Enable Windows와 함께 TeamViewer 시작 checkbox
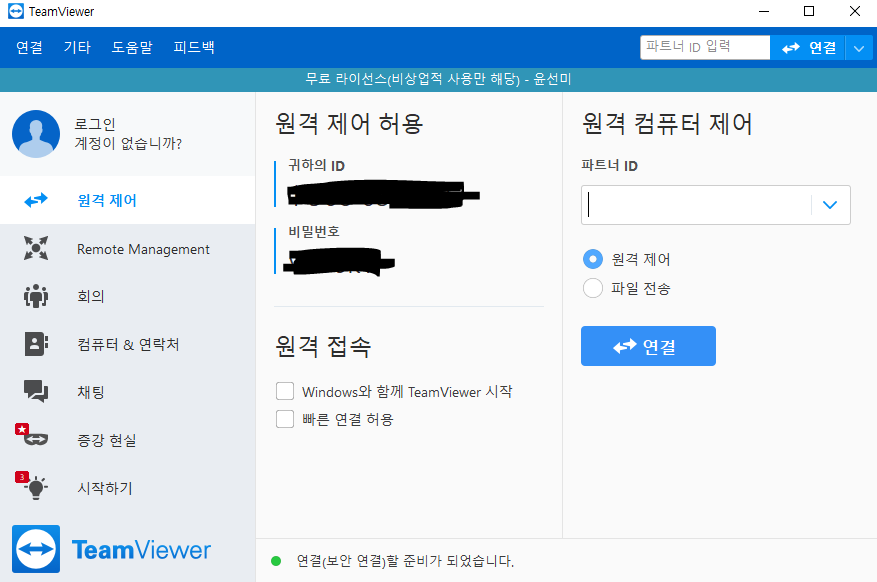 (x=285, y=391)
